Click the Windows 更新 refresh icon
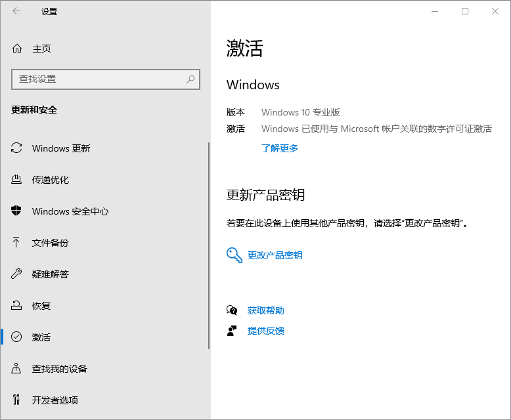 16,148
